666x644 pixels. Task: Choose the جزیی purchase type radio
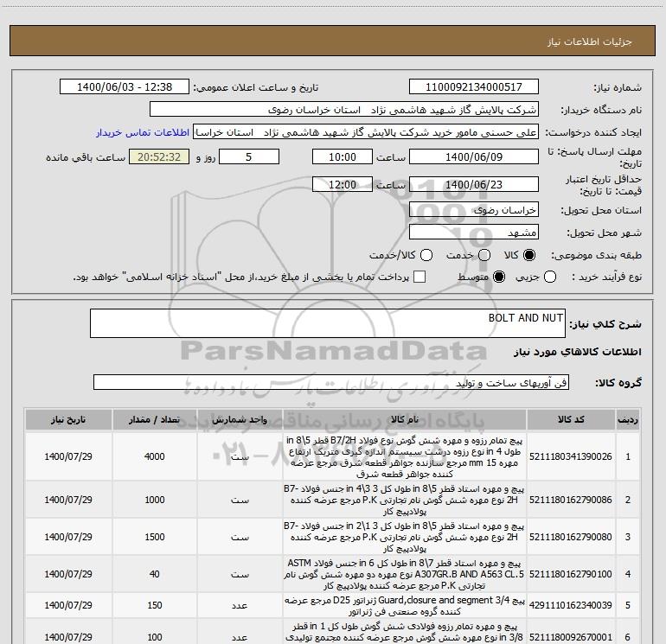click(550, 277)
